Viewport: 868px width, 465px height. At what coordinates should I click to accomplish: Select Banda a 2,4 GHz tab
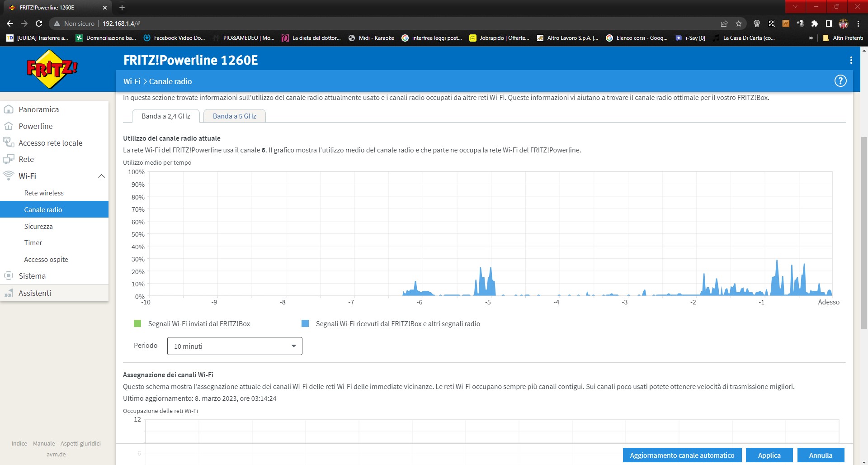coord(165,116)
